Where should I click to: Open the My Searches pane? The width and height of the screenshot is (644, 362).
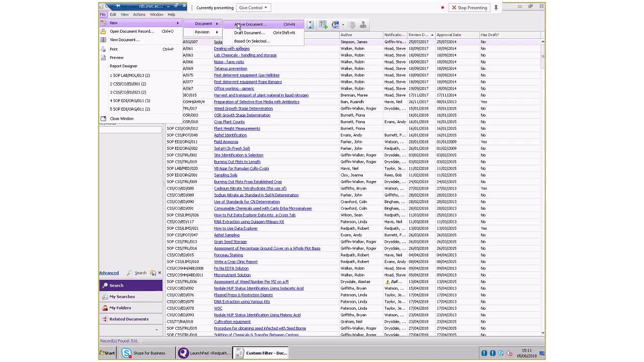click(131, 297)
